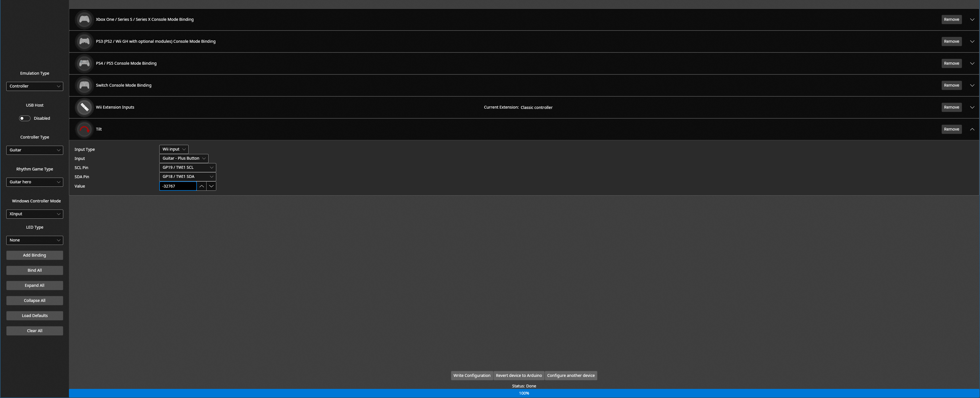Click the Write Configuration button

(x=472, y=375)
